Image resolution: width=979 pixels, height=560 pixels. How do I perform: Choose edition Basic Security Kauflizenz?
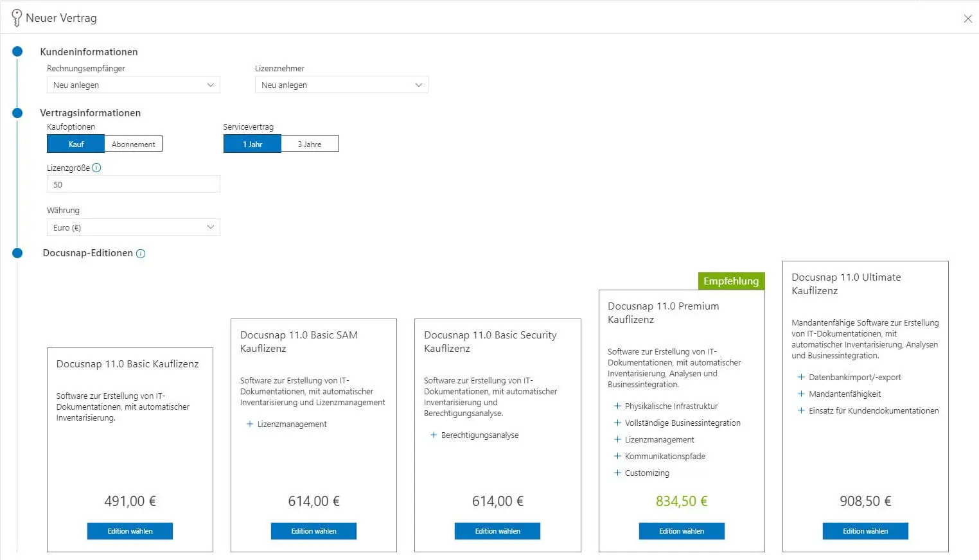(497, 531)
